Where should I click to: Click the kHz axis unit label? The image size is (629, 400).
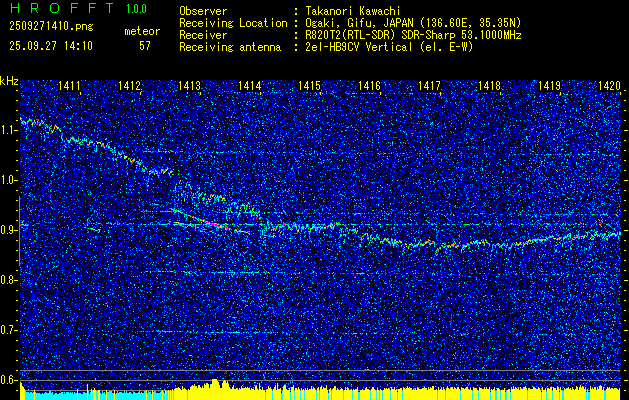[x=9, y=80]
